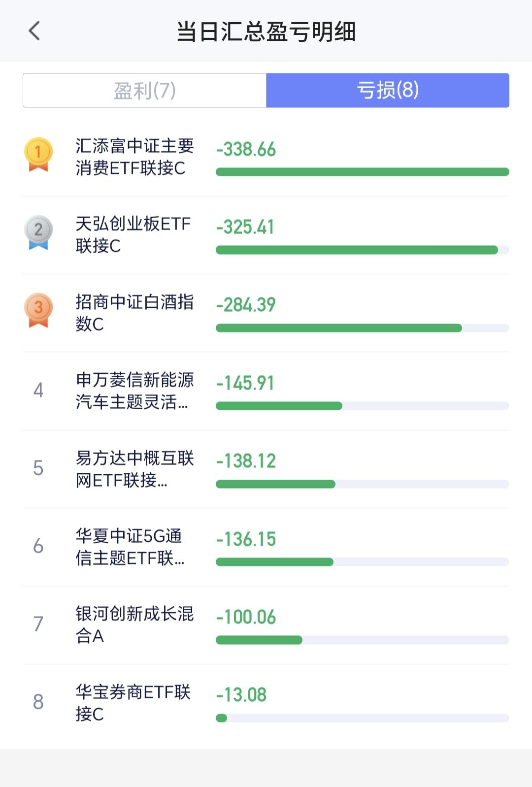The width and height of the screenshot is (532, 787).
Task: Click the rank number 8 label
Action: coord(38,702)
